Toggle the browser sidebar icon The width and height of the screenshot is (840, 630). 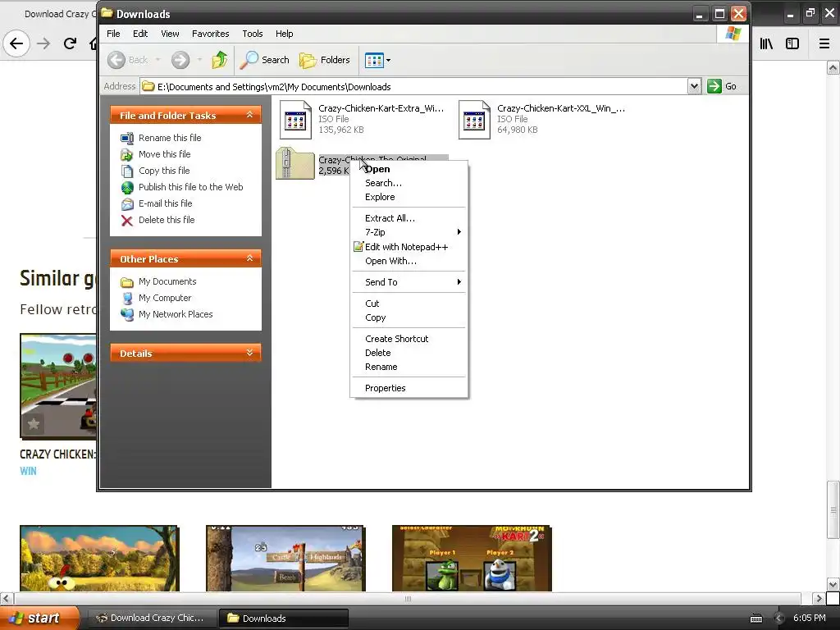point(792,43)
